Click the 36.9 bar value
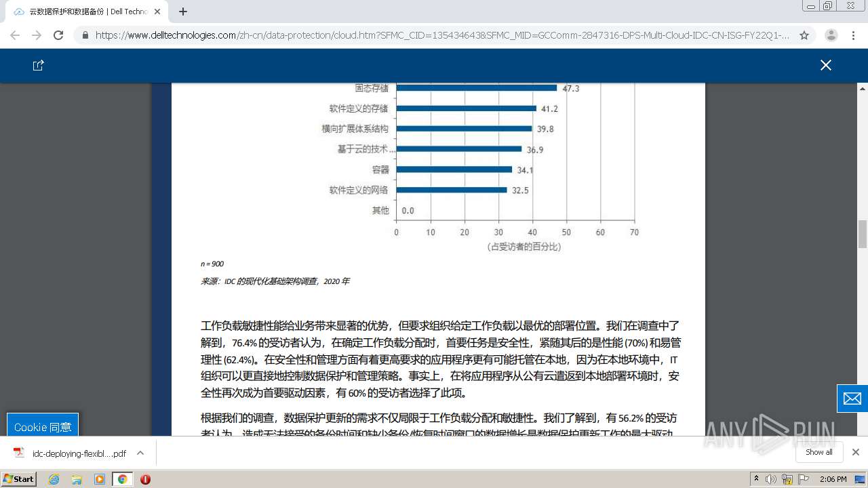The image size is (868, 488). point(535,150)
